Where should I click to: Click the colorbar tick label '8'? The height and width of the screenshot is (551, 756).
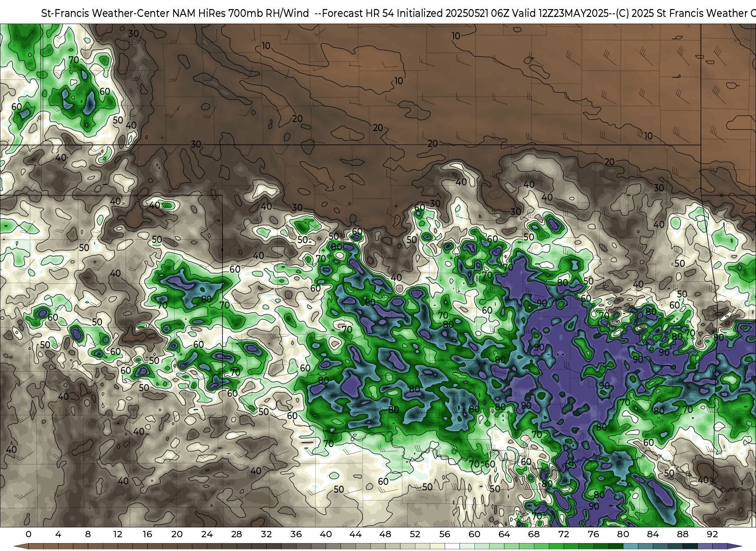pyautogui.click(x=88, y=534)
